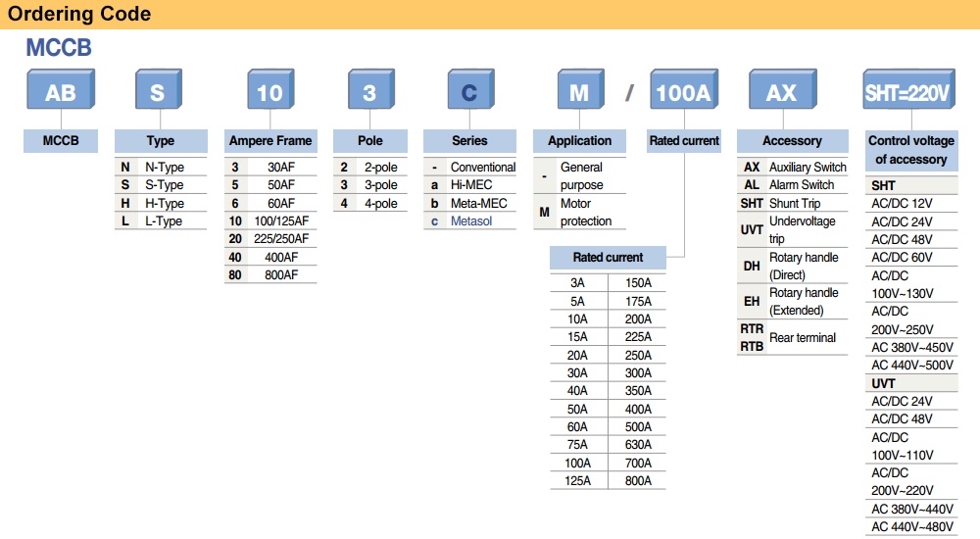Select the AC/DC 12V voltage row

tap(911, 204)
